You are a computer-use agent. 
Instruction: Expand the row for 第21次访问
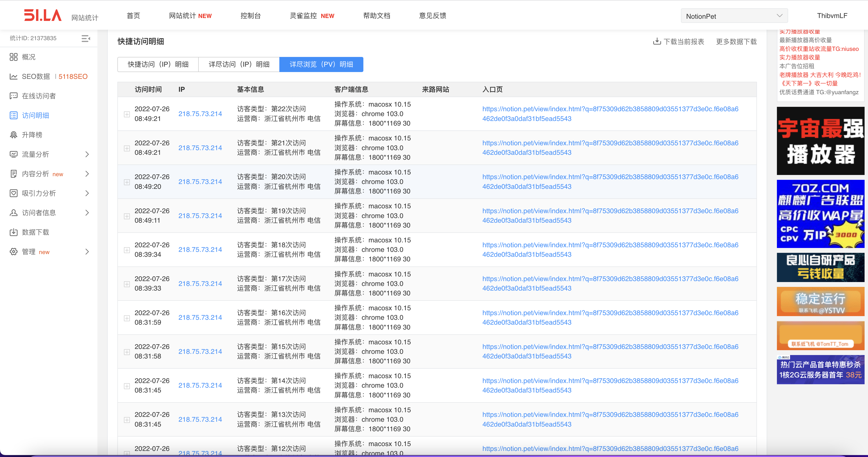point(127,148)
